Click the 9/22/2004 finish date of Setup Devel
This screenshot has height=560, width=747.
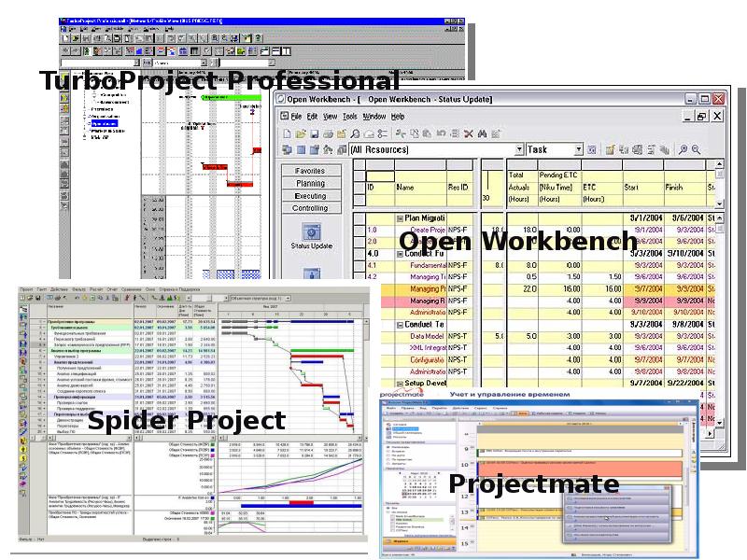pyautogui.click(x=685, y=383)
